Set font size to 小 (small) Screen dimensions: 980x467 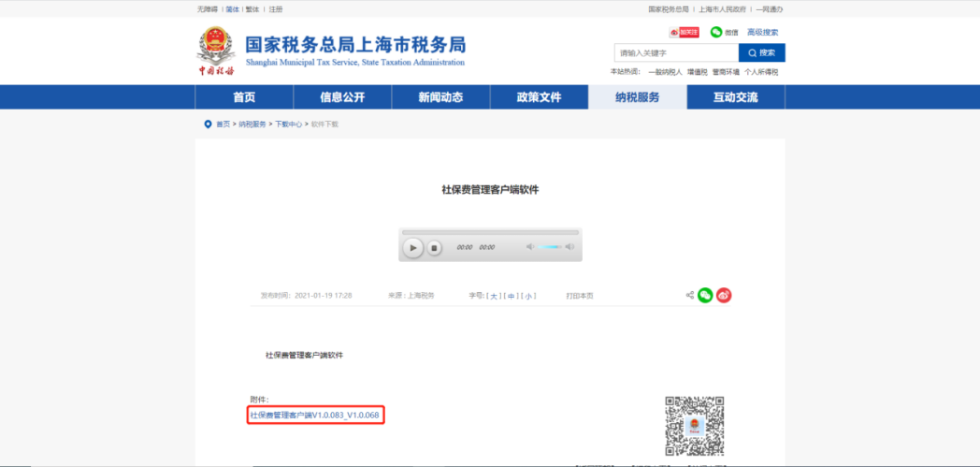click(529, 296)
